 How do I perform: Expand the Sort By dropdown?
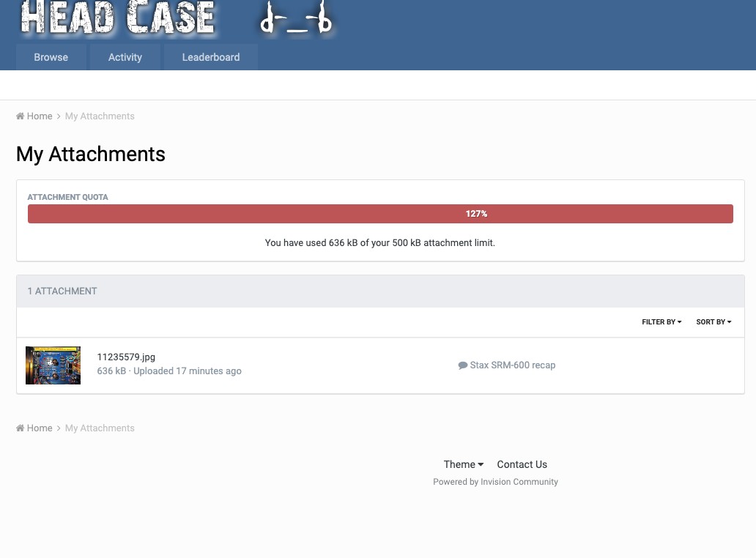[713, 322]
